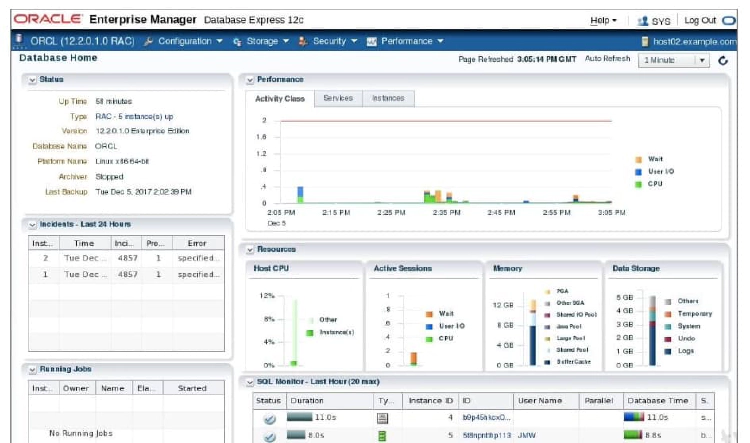Screen dimensions: 750x443
Task: Click the Host CPU bar
Action: tap(294, 333)
